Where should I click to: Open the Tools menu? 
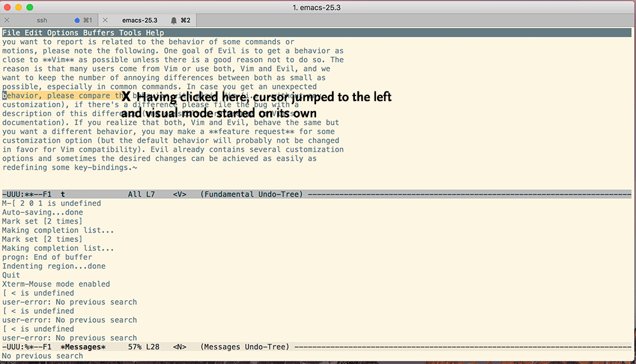[x=130, y=33]
